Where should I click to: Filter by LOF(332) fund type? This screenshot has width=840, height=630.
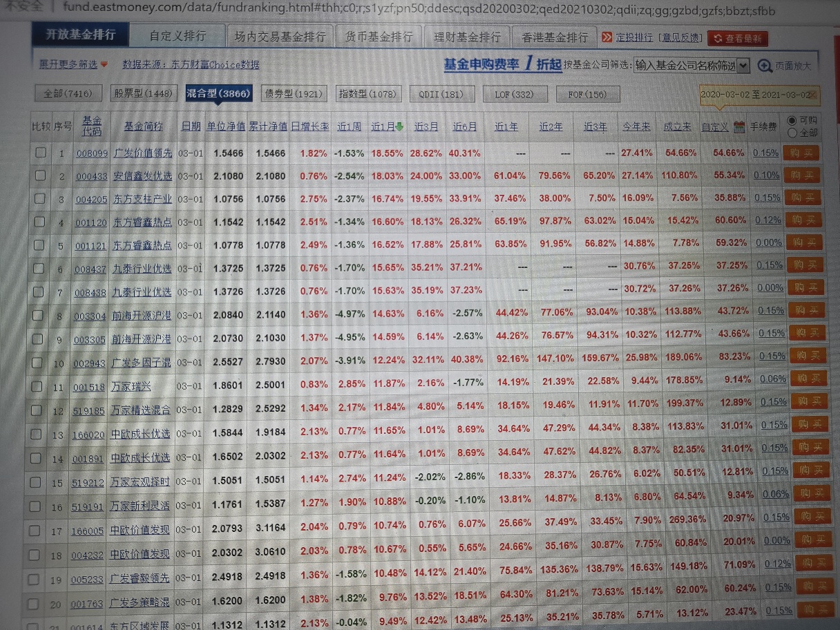point(515,93)
